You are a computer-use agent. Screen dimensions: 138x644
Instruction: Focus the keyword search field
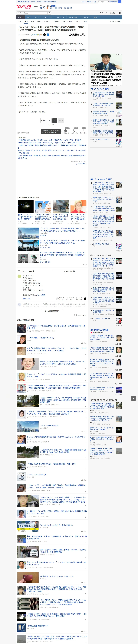32,13
